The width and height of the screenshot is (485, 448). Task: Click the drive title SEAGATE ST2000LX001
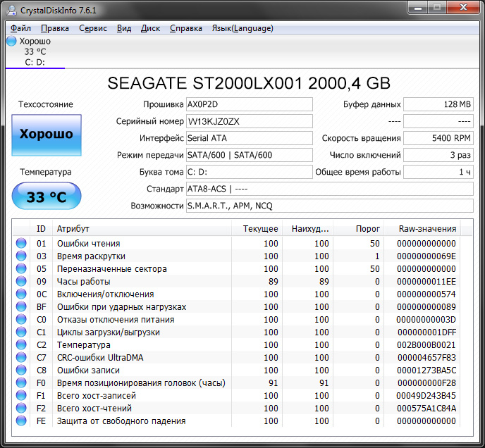[249, 83]
